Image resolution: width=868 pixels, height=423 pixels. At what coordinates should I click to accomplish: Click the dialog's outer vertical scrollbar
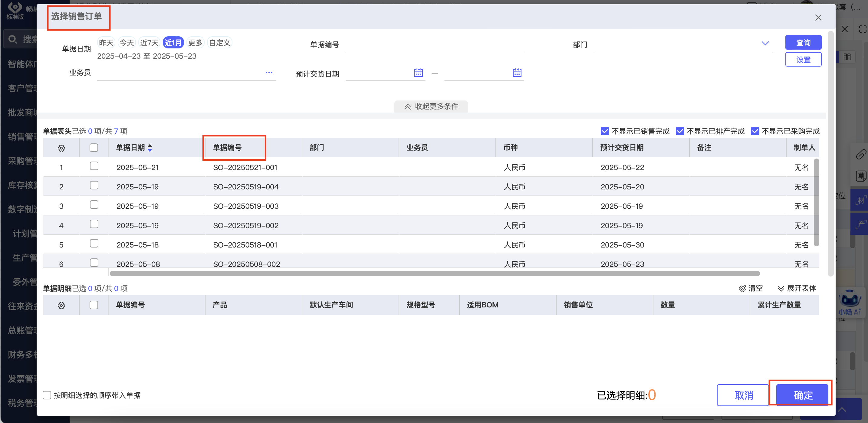(830, 154)
